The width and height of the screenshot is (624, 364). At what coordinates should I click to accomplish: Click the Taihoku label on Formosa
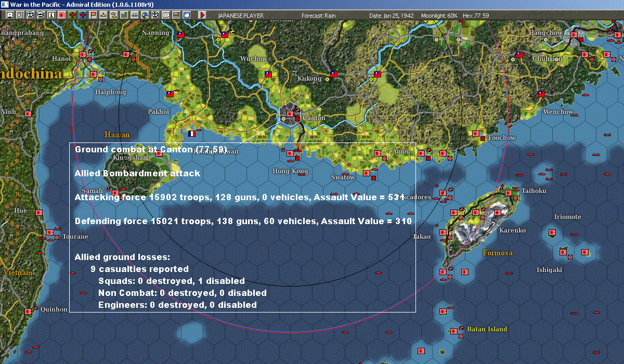[534, 191]
